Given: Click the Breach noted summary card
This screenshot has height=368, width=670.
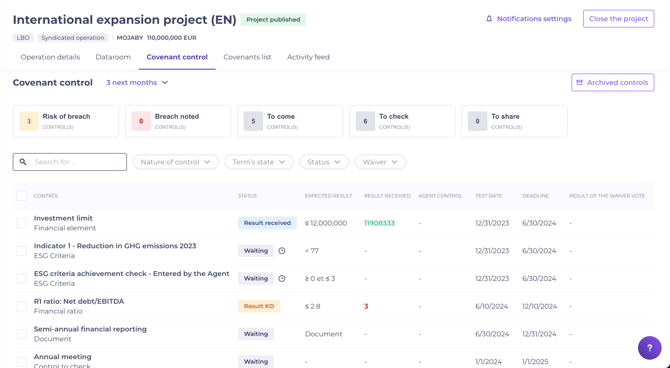Looking at the screenshot, I should (x=178, y=121).
